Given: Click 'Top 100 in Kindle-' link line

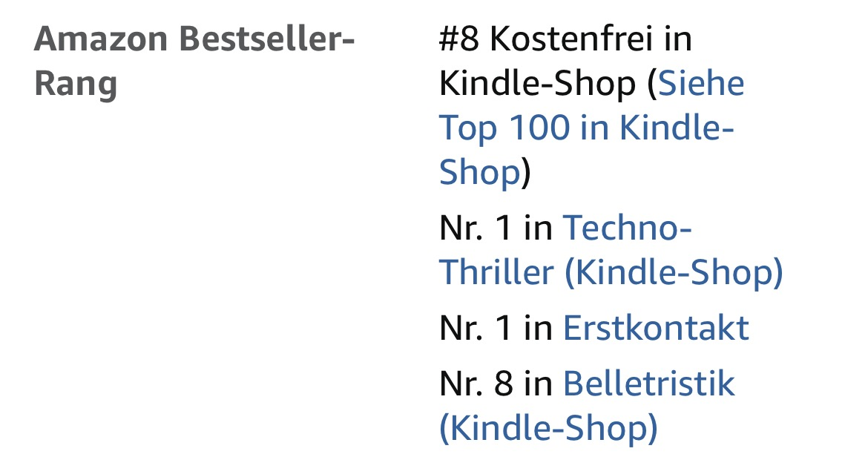Looking at the screenshot, I should 586,128.
